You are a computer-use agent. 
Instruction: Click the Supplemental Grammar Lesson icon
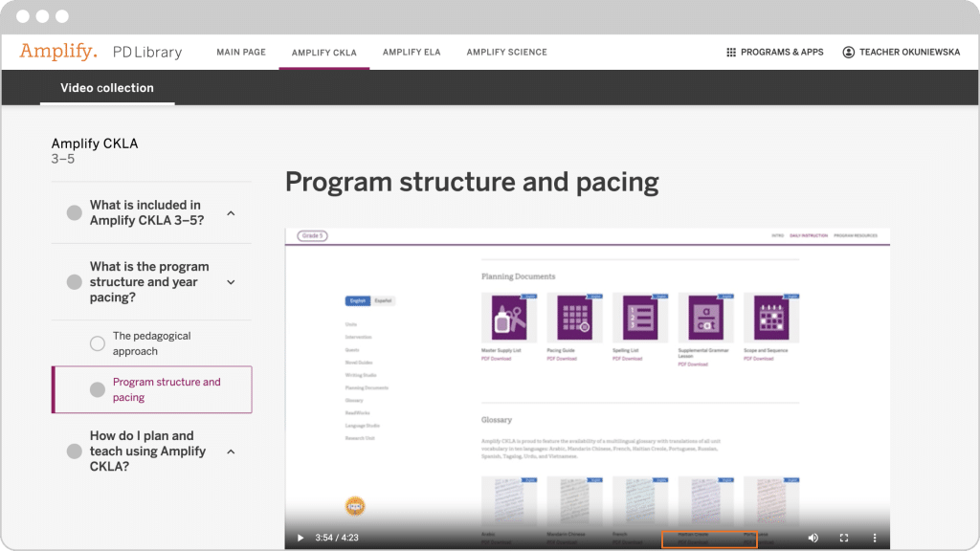point(705,318)
